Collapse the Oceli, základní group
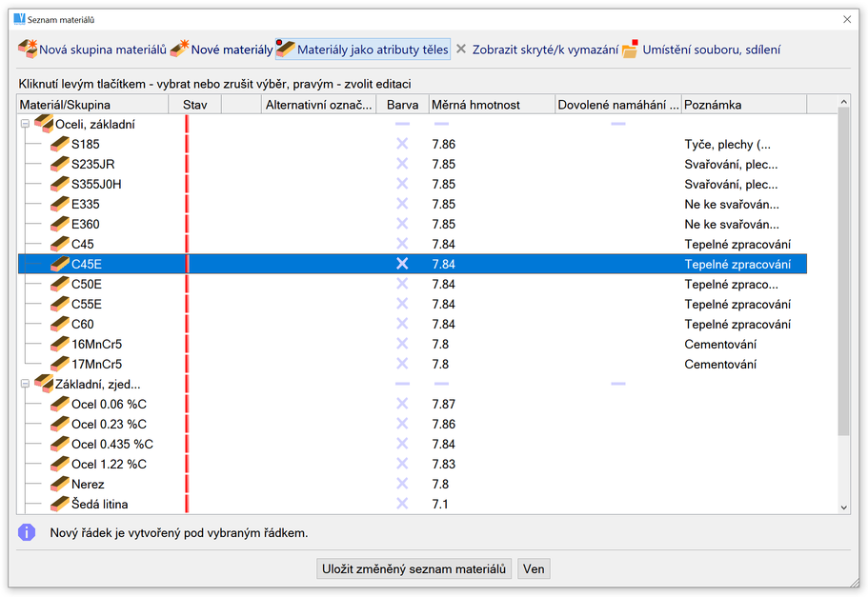Image resolution: width=868 pixels, height=597 pixels. 26,125
